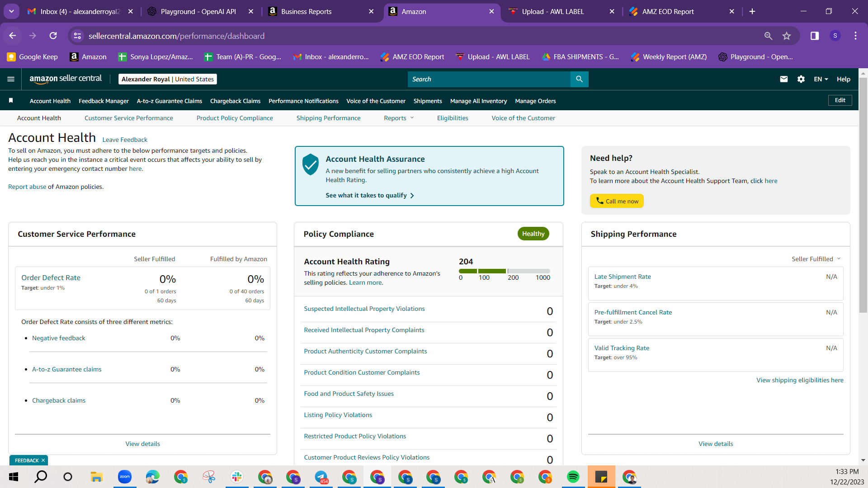Expand See what it takes to qualify
Image resolution: width=868 pixels, height=488 pixels.
[x=369, y=195]
